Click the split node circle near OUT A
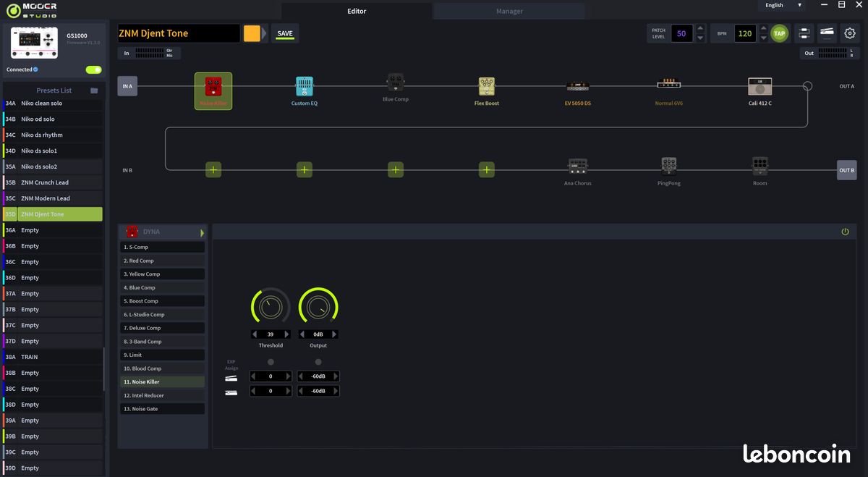Image resolution: width=868 pixels, height=477 pixels. [x=807, y=86]
